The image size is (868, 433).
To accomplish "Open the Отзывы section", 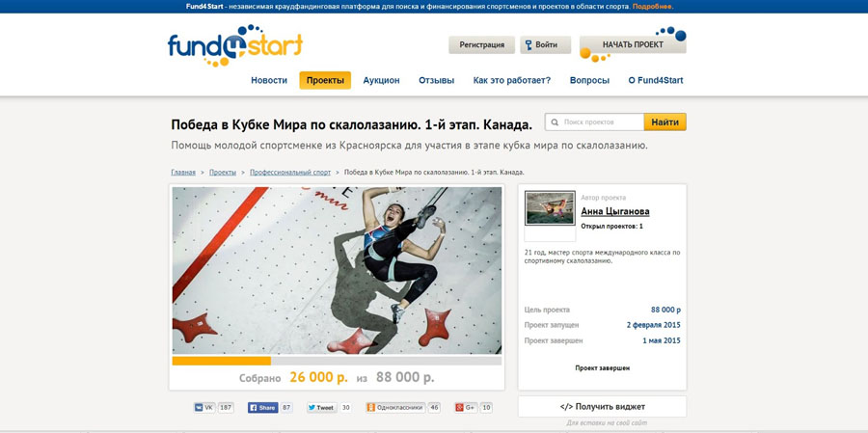I will click(436, 80).
